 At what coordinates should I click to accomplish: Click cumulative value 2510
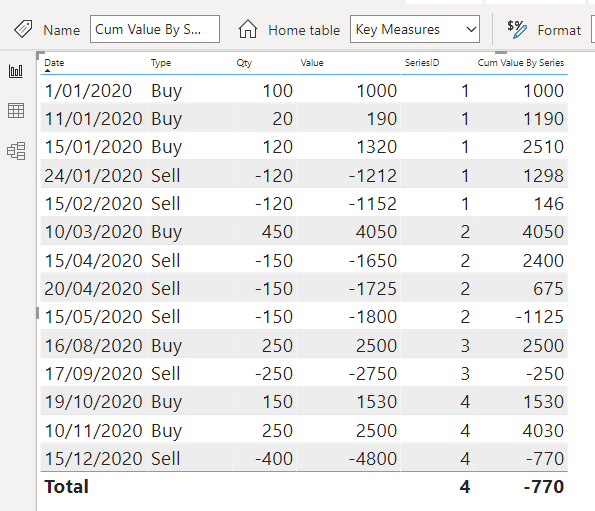pyautogui.click(x=543, y=147)
